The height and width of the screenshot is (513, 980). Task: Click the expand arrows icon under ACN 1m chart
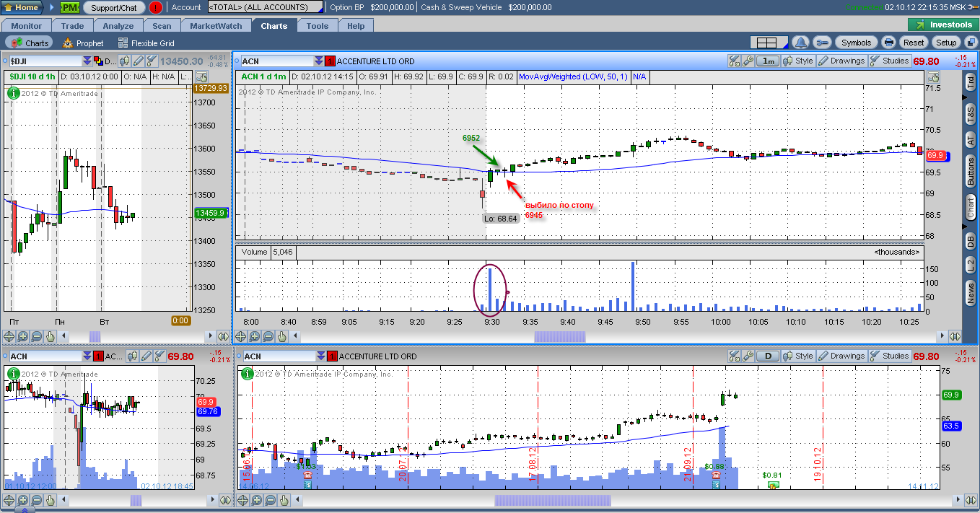click(955, 336)
